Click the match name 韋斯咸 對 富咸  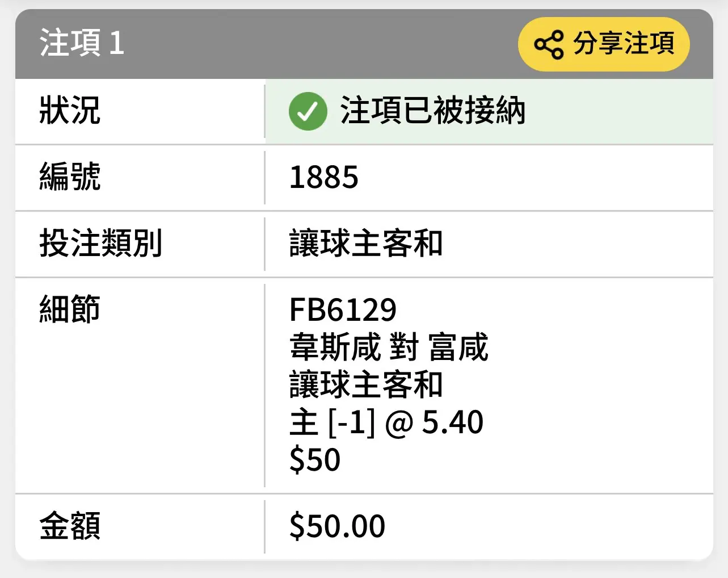pos(389,347)
